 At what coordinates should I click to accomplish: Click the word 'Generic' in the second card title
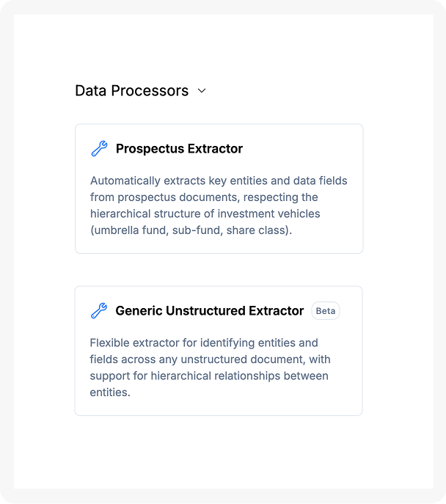coord(137,311)
